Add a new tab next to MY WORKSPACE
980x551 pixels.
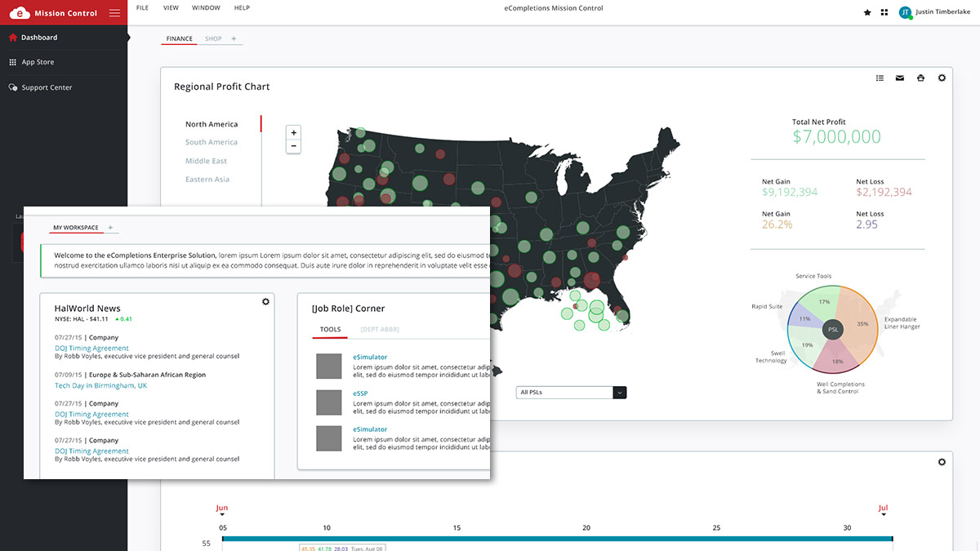(x=110, y=228)
